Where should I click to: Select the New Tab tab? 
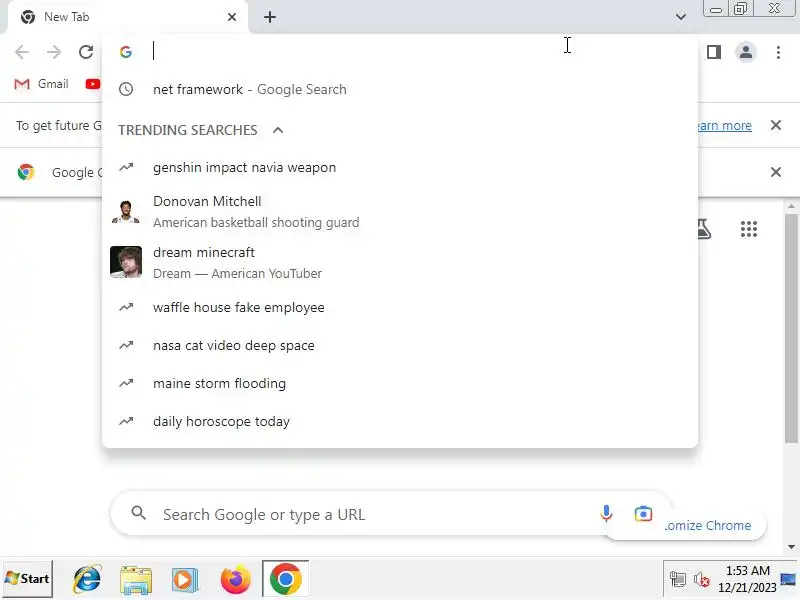point(128,17)
